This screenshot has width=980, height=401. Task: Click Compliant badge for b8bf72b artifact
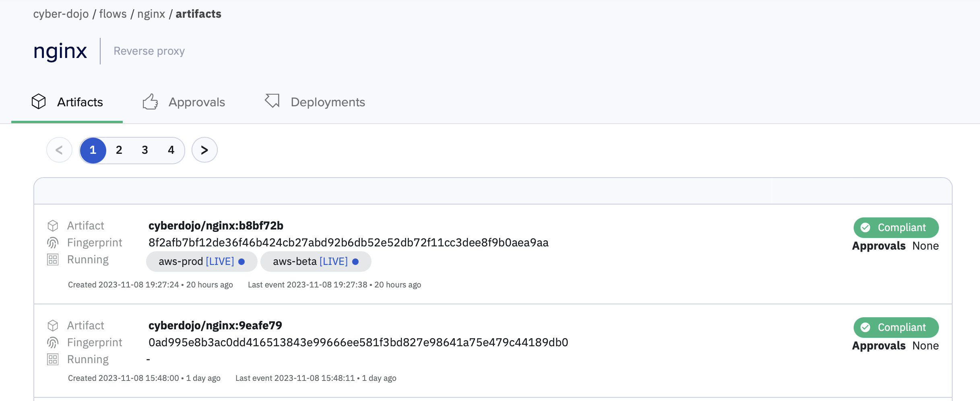896,227
